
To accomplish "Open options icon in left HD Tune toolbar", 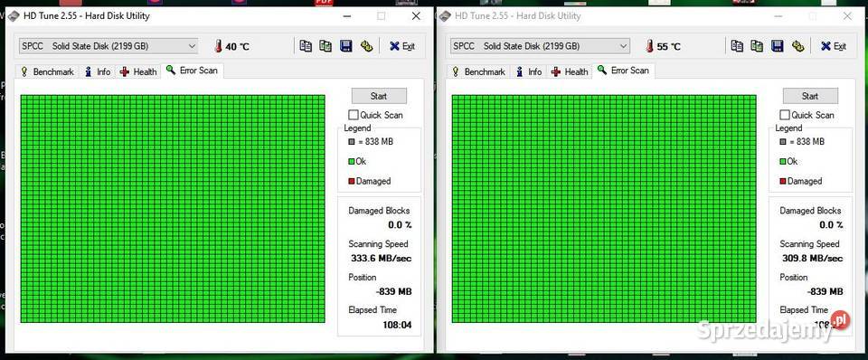I will 366,46.
